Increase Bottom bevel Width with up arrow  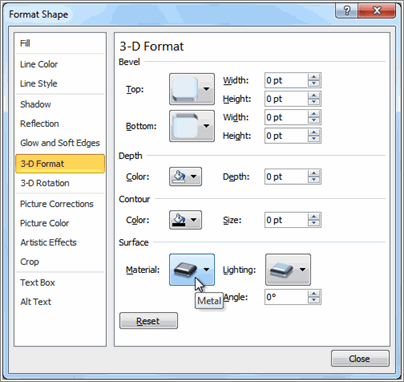pos(314,114)
